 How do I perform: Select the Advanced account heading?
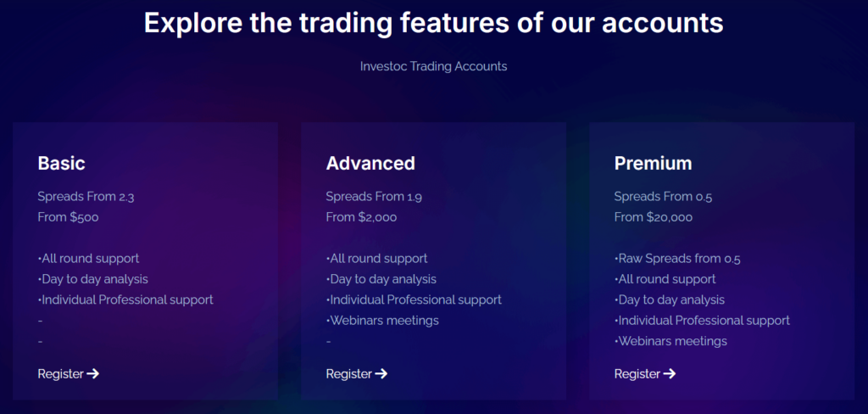tap(370, 163)
